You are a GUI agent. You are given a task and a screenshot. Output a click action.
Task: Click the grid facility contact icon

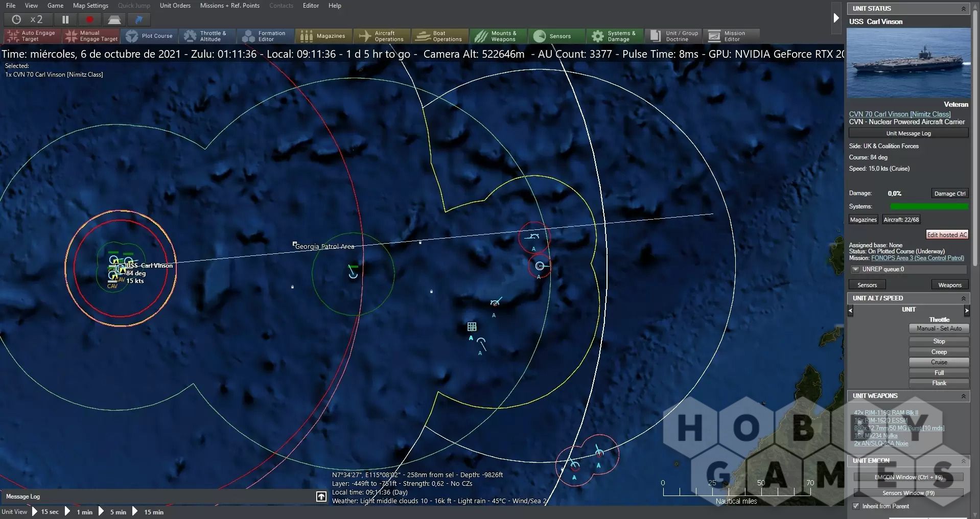472,326
